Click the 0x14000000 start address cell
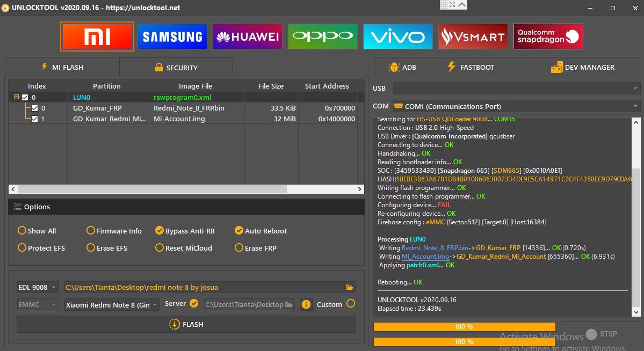Viewport: 644px width, 351px height. (328, 119)
